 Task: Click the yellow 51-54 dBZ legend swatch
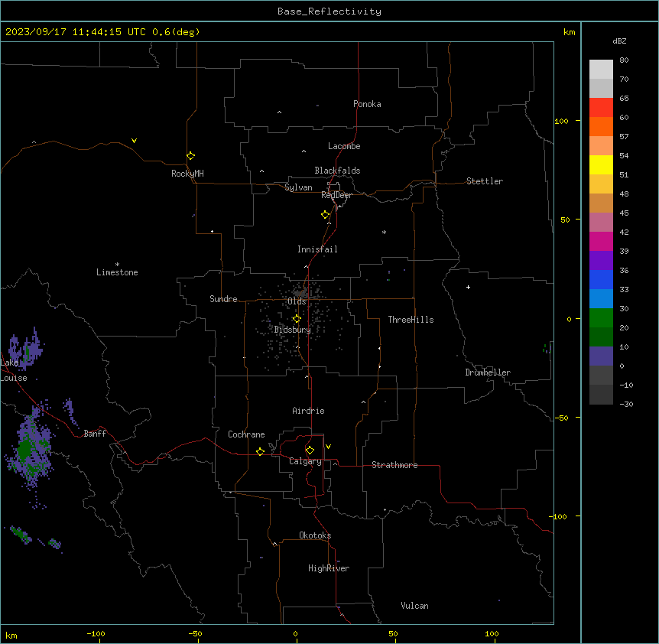[601, 164]
